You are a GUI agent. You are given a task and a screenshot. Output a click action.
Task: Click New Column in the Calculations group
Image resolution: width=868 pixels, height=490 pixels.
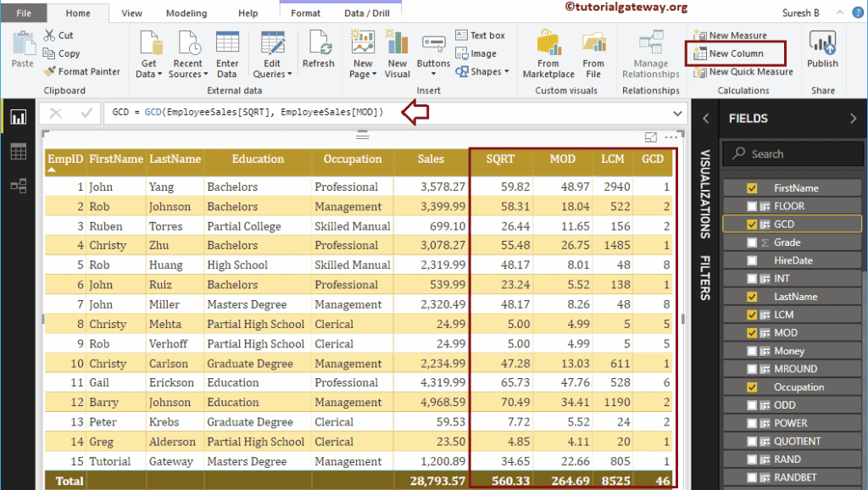(737, 53)
